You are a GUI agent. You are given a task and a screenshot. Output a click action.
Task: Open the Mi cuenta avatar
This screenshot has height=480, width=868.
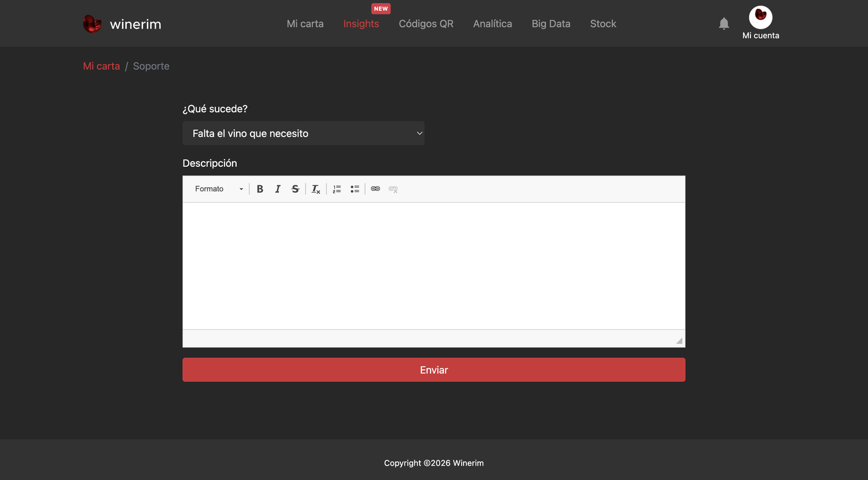760,17
